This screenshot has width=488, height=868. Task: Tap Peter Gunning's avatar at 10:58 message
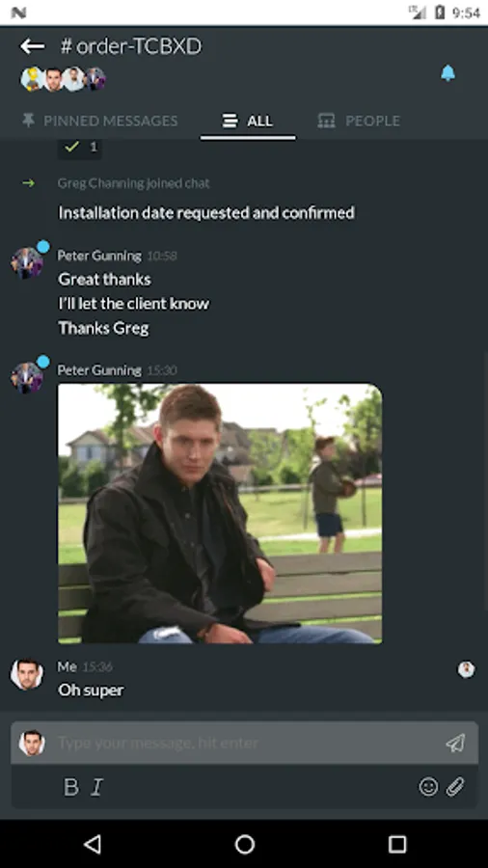point(27,263)
